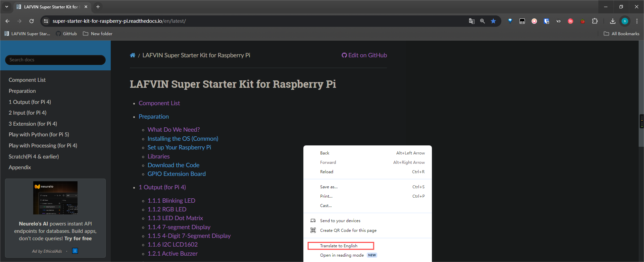Open the Extensions puzzle icon
The height and width of the screenshot is (262, 644).
click(595, 21)
